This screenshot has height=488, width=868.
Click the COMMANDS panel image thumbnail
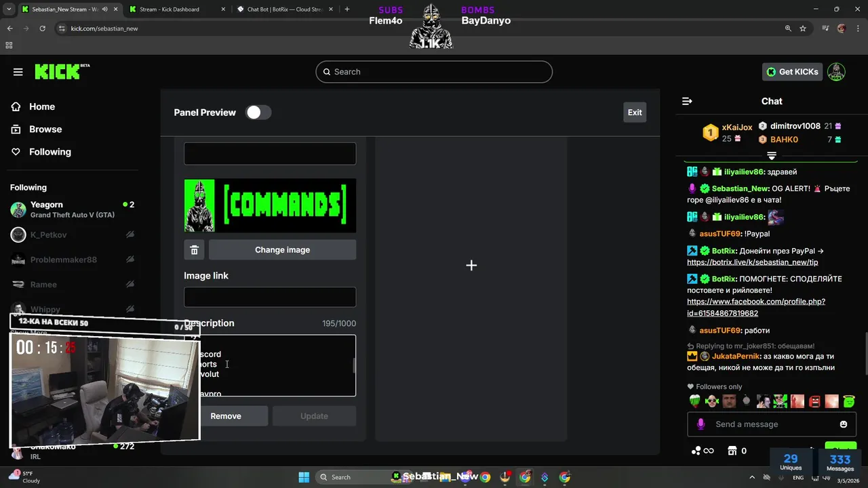click(x=270, y=205)
